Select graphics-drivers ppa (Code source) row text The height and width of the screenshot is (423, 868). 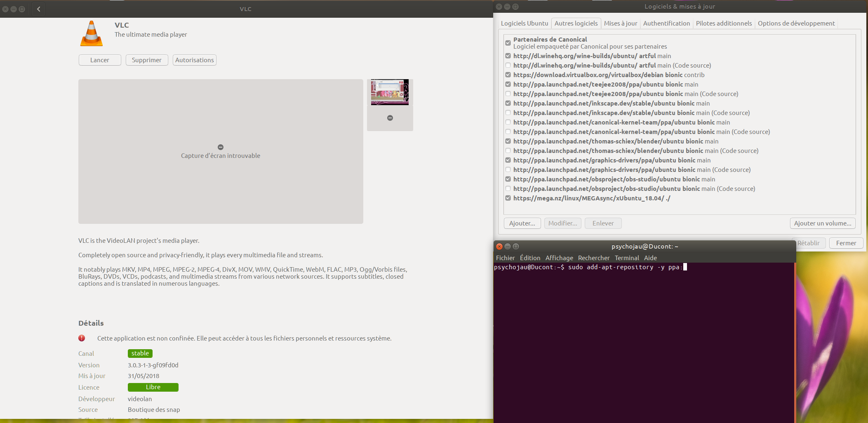[632, 169]
